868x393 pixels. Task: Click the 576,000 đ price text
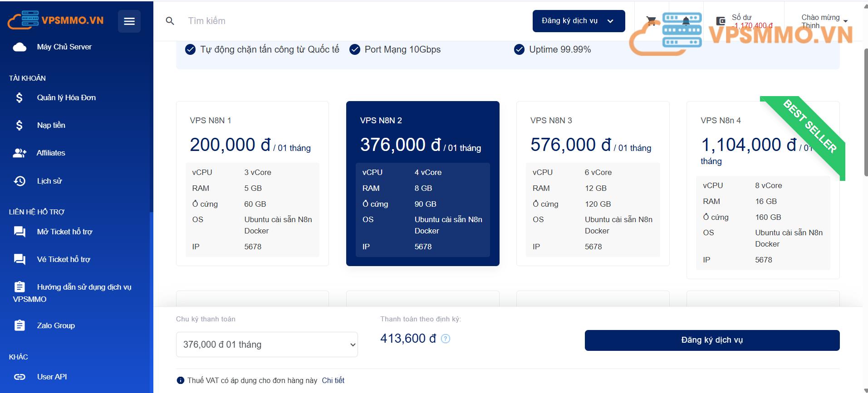point(571,145)
